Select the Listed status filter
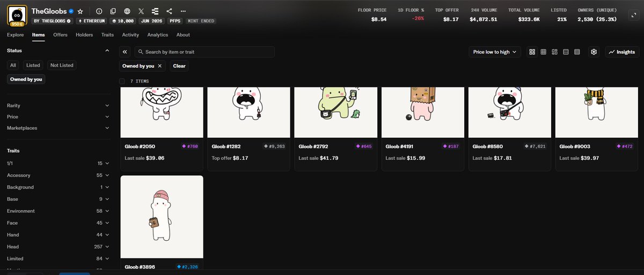This screenshot has height=275, width=644. click(x=33, y=65)
